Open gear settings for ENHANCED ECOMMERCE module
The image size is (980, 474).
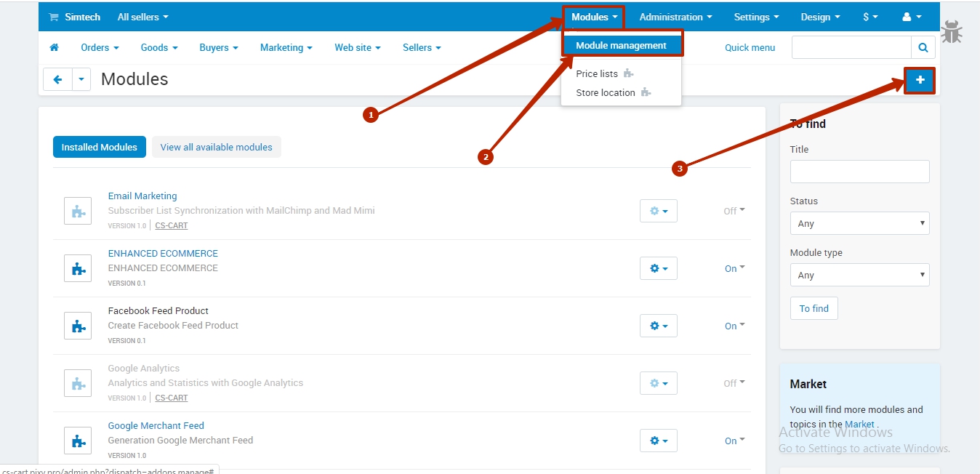[x=658, y=268]
